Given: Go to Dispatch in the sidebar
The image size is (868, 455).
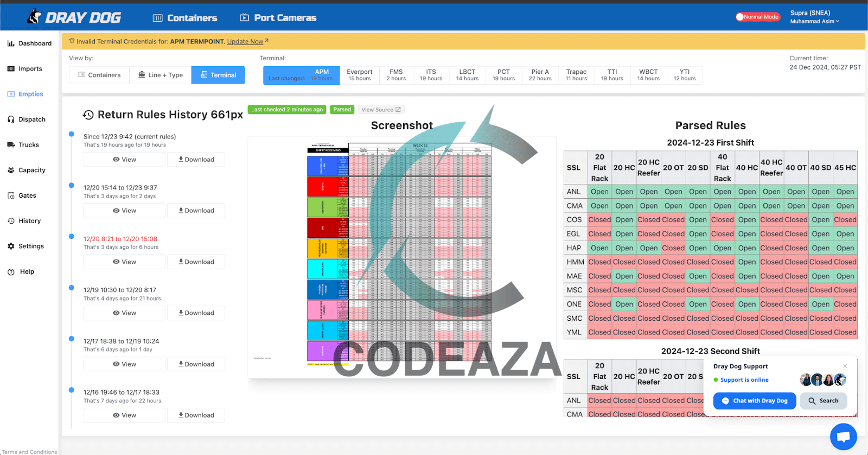Looking at the screenshot, I should 27,119.
